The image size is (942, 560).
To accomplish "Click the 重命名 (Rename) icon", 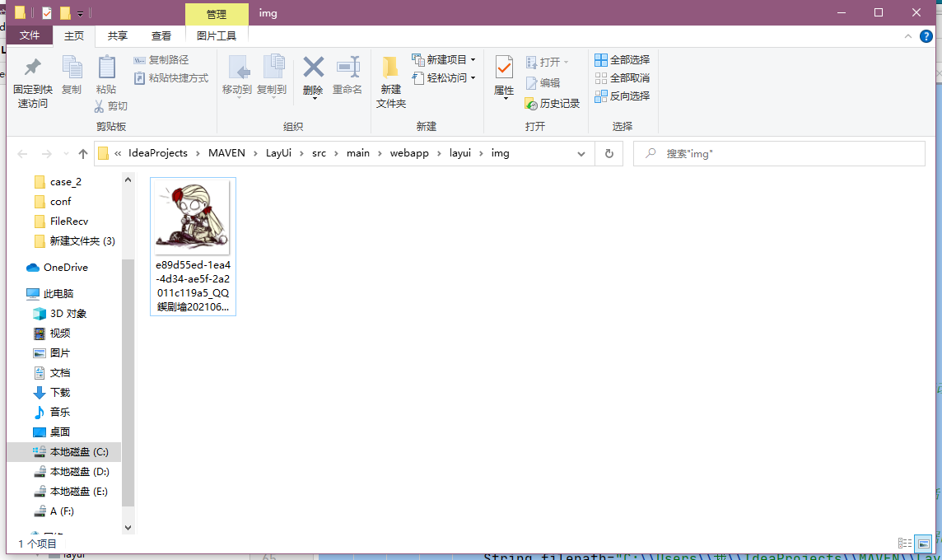I will pos(347,68).
